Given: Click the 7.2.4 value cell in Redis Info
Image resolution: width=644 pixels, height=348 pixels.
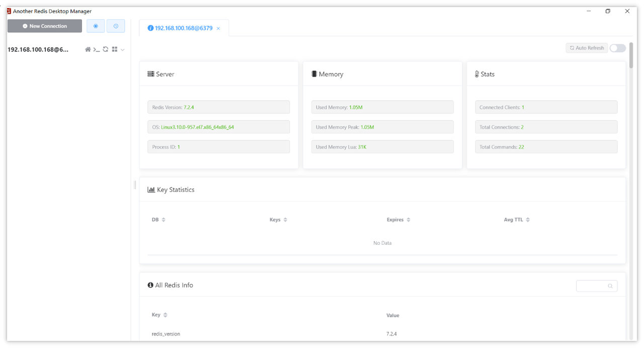Looking at the screenshot, I should point(391,334).
